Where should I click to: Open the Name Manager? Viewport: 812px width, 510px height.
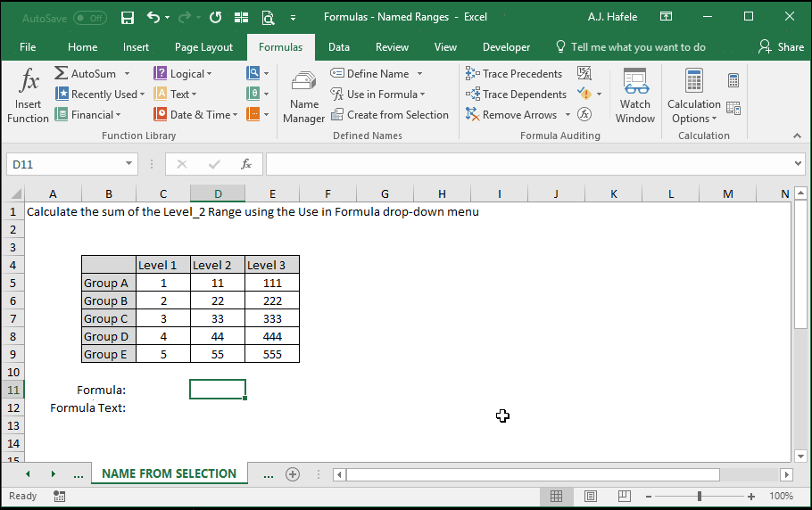pos(304,96)
